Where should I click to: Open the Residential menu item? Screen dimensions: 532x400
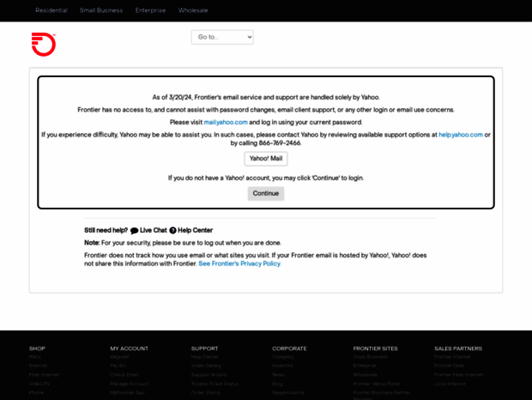[x=51, y=10]
